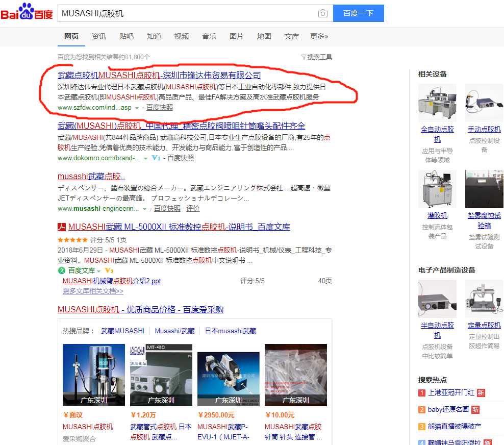
Task: Open the 盐雾腐蚀试验箱 link
Action: 485,220
